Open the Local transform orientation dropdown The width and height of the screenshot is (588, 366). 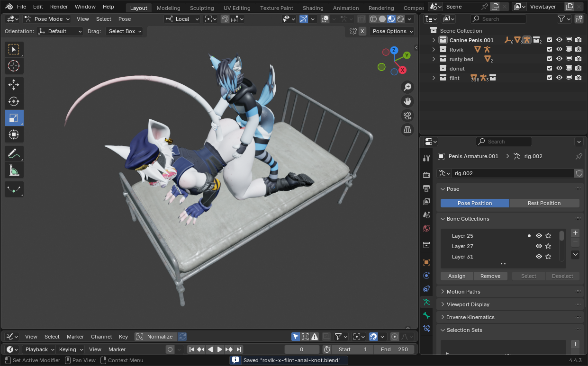[x=182, y=19]
